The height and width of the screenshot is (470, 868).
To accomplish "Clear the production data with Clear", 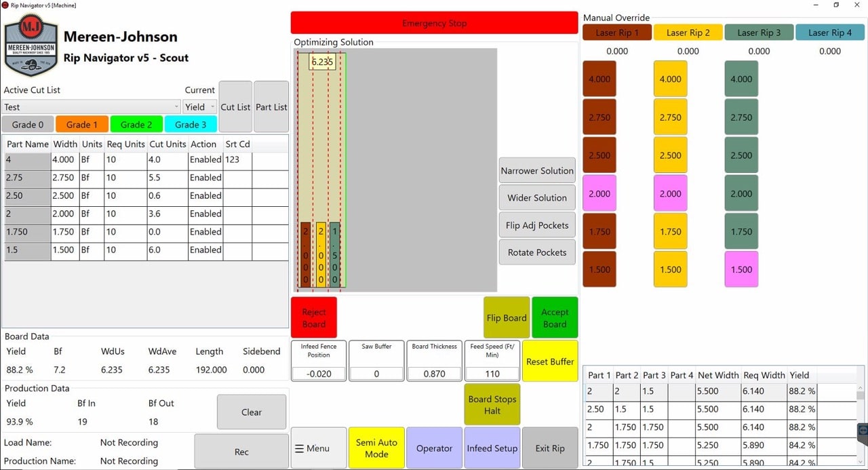I will [252, 412].
